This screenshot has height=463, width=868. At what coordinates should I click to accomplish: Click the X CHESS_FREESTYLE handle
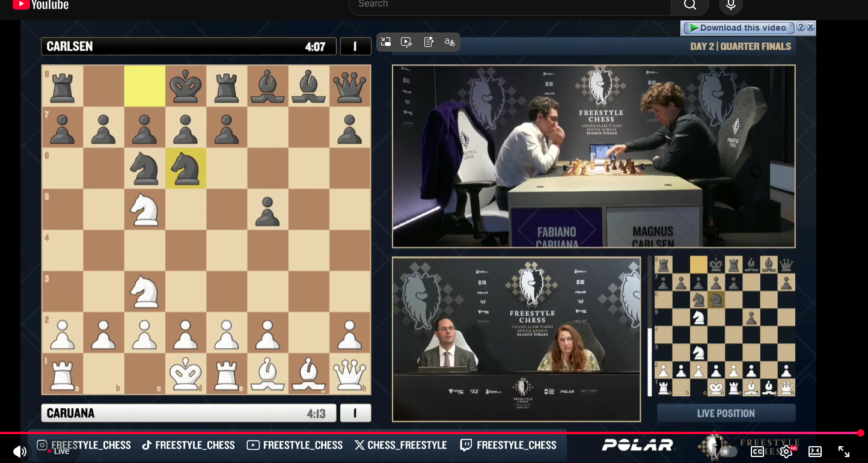pos(400,445)
